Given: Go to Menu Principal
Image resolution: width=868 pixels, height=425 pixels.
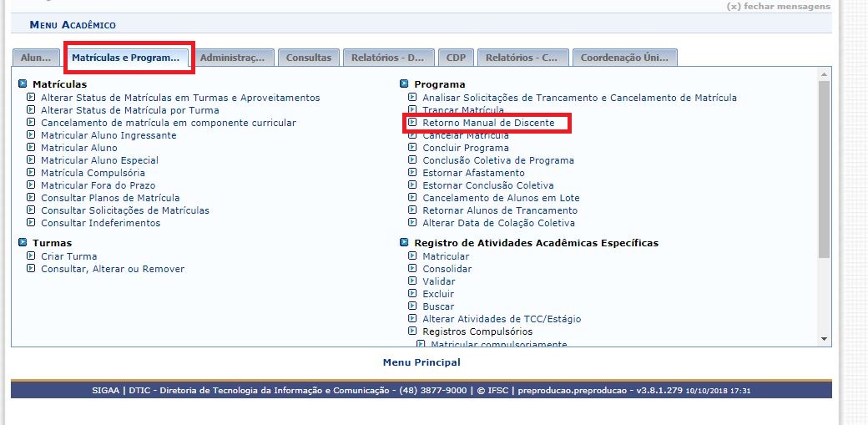Looking at the screenshot, I should (421, 362).
